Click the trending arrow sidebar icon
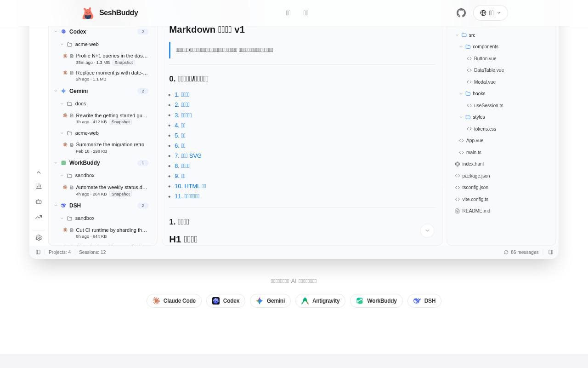Image resolution: width=588 pixels, height=368 pixels. [x=39, y=217]
